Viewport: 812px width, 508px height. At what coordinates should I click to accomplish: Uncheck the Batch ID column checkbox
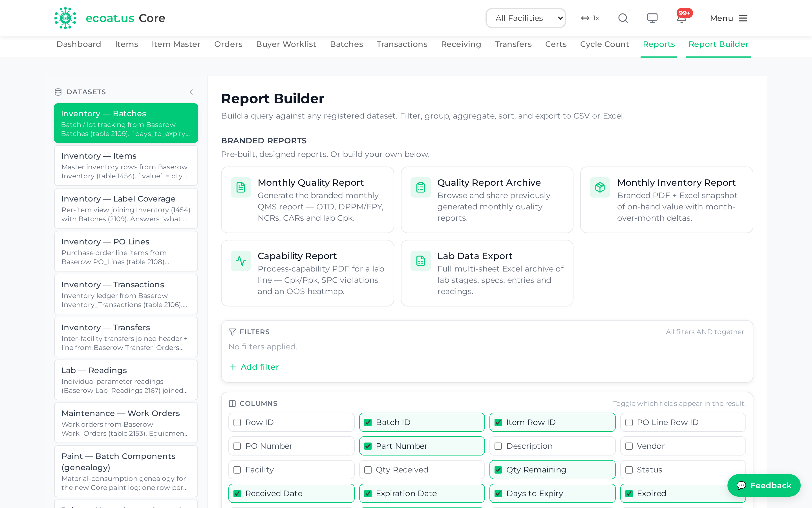368,422
